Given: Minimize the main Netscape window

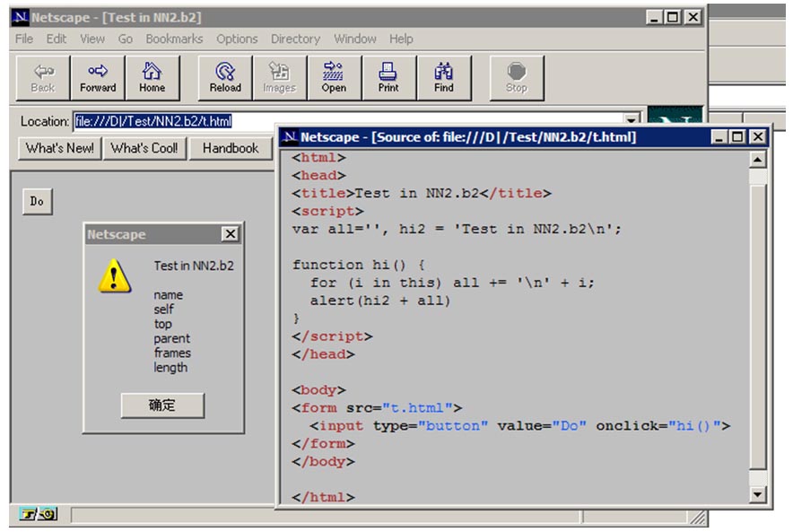Looking at the screenshot, I should click(x=654, y=17).
